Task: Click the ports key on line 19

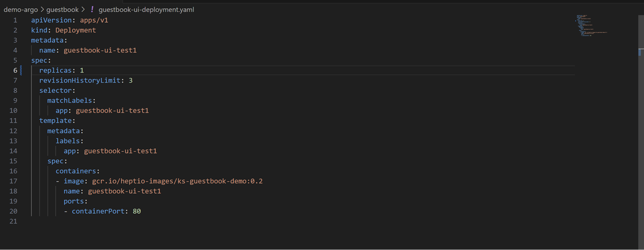Action: (x=74, y=201)
